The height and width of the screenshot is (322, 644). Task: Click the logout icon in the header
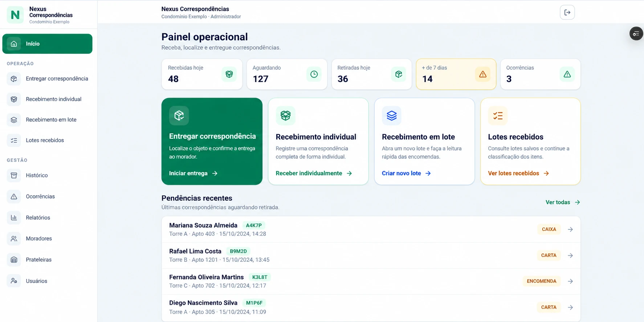pyautogui.click(x=567, y=12)
